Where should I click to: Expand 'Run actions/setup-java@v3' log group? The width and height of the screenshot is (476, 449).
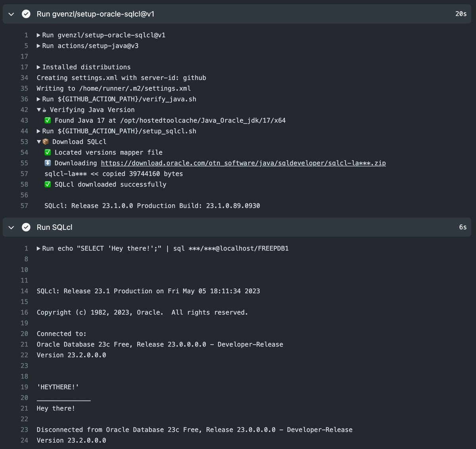tap(38, 46)
